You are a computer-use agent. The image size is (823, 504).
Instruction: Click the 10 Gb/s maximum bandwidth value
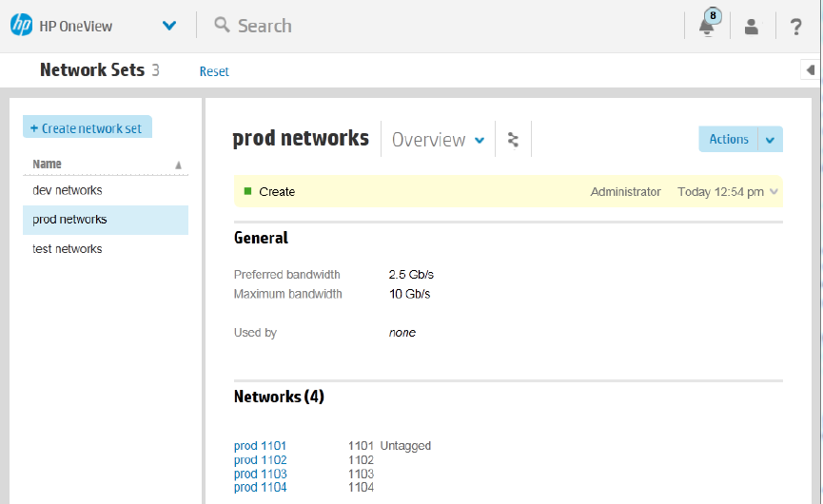pyautogui.click(x=409, y=294)
